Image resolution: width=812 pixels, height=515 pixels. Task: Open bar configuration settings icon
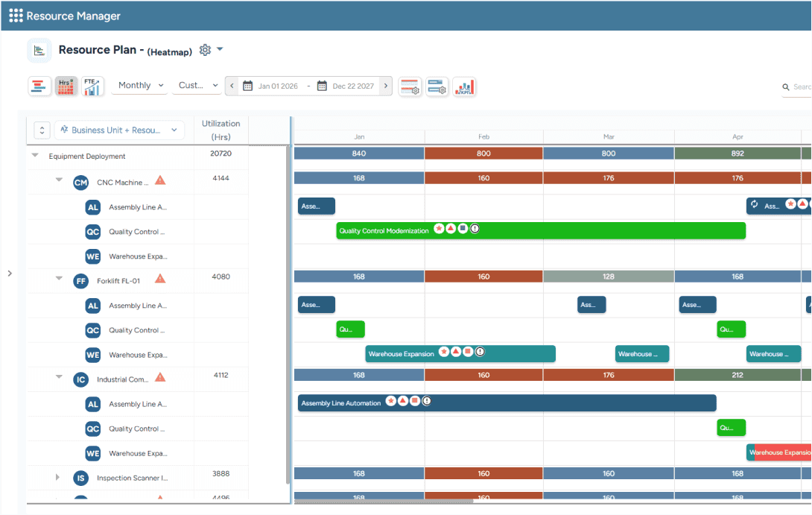[437, 86]
